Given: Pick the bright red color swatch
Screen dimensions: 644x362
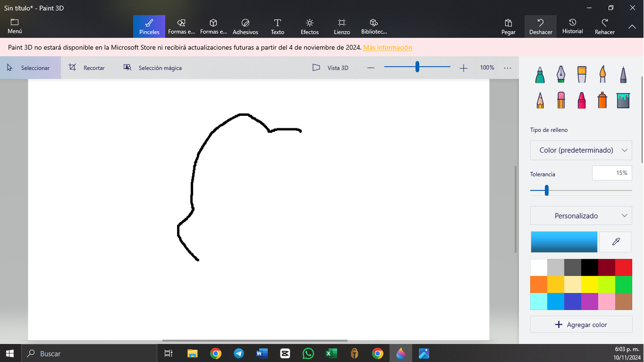Looking at the screenshot, I should coord(623,267).
